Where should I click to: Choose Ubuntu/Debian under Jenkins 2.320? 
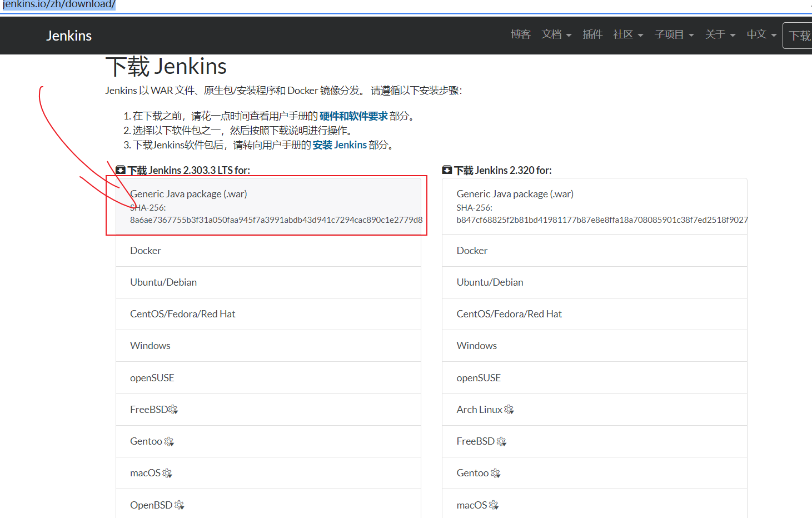[x=595, y=282]
